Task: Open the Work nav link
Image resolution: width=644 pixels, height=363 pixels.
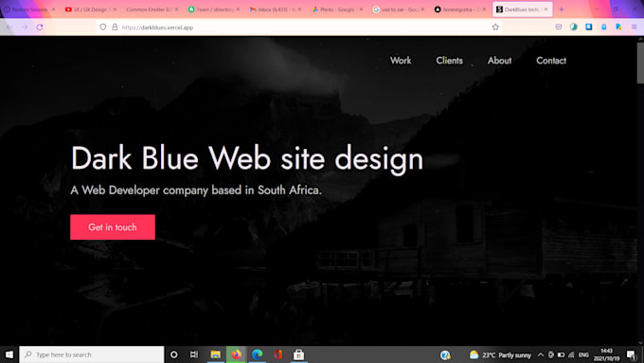Action: click(401, 61)
